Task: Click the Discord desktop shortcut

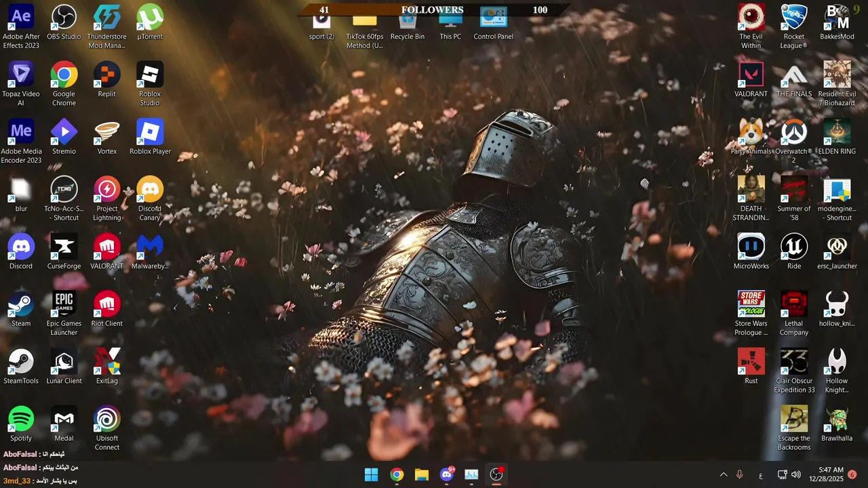Action: 21,252
